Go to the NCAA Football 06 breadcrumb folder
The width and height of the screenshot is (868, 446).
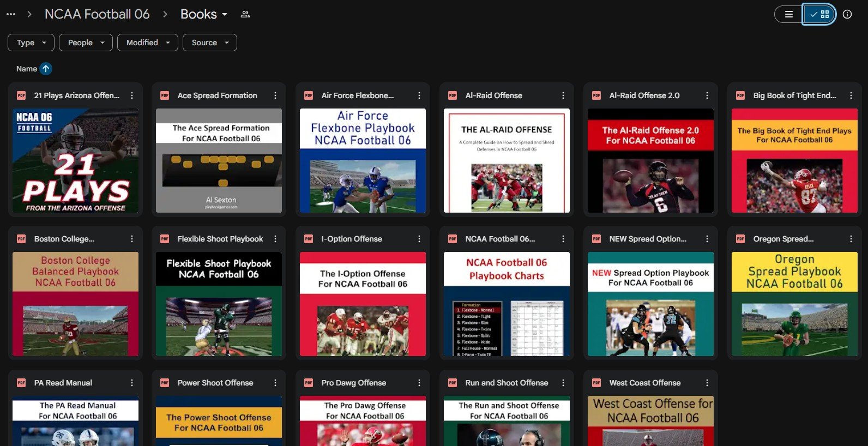coord(97,14)
